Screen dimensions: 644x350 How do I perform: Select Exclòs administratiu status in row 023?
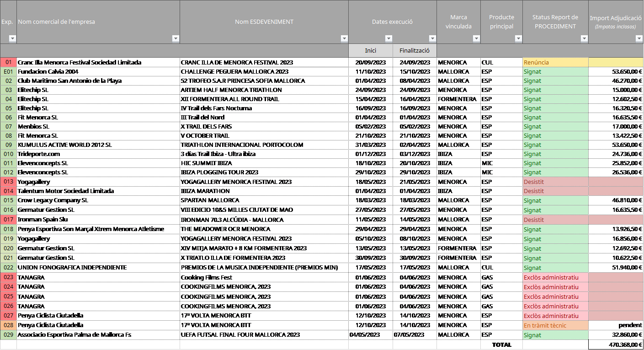555,277
